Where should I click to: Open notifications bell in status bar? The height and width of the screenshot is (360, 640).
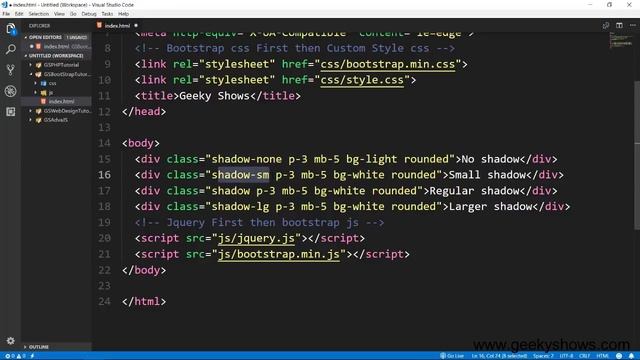(x=631, y=356)
